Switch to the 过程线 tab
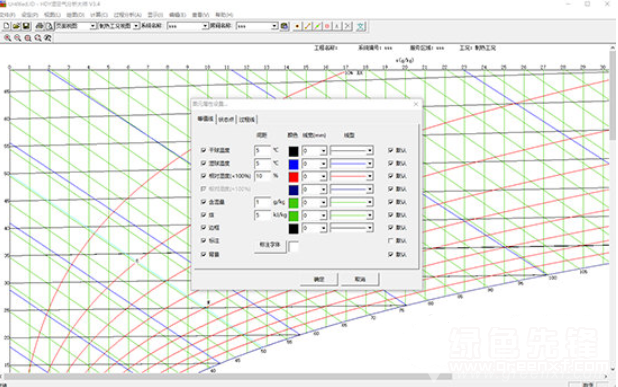The image size is (618, 387). 247,119
